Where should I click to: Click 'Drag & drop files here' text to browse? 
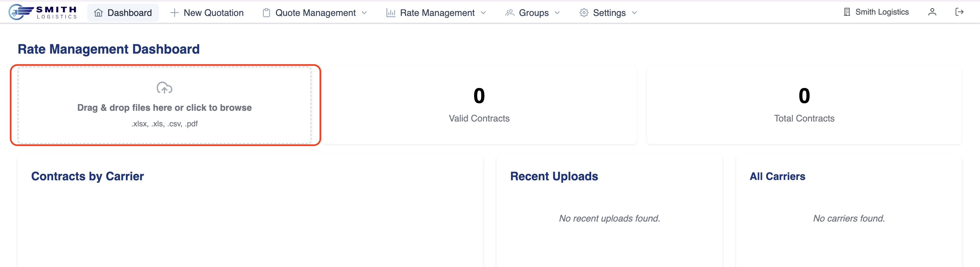pos(164,108)
